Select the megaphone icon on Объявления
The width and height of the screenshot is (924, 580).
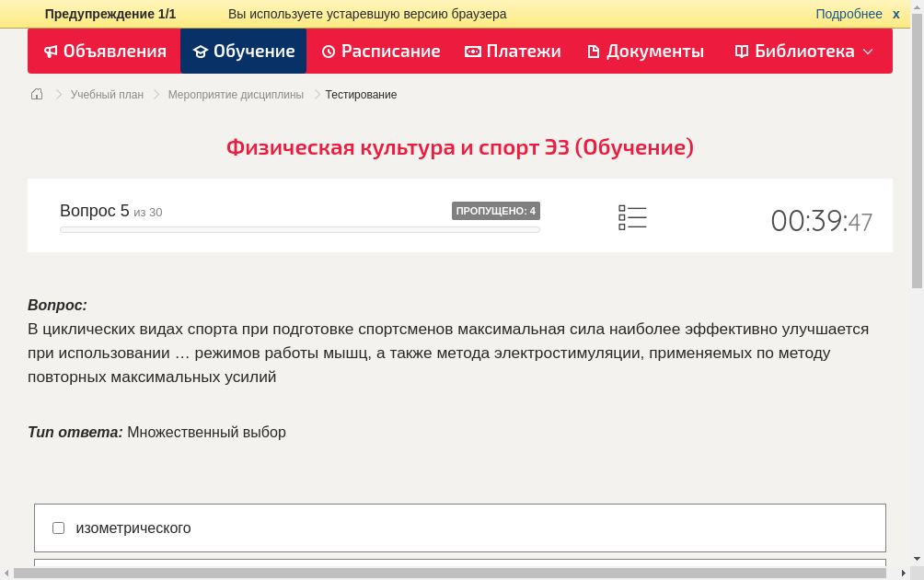coord(50,52)
